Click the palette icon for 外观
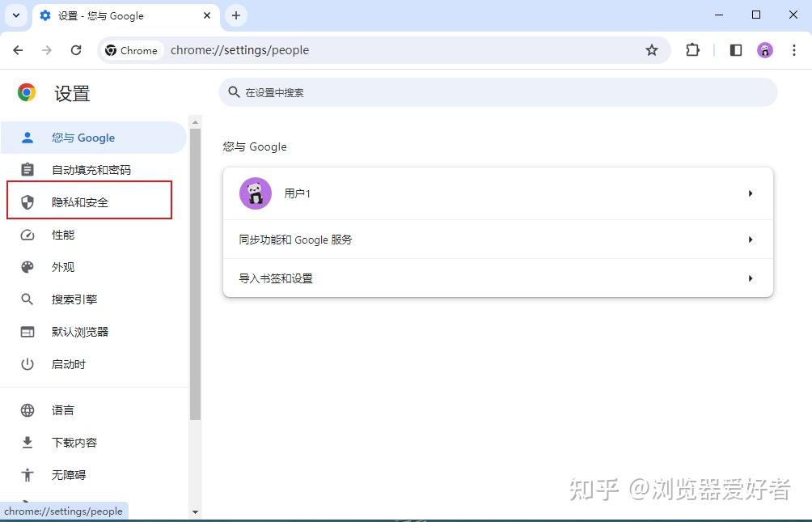This screenshot has height=522, width=812. 27,267
